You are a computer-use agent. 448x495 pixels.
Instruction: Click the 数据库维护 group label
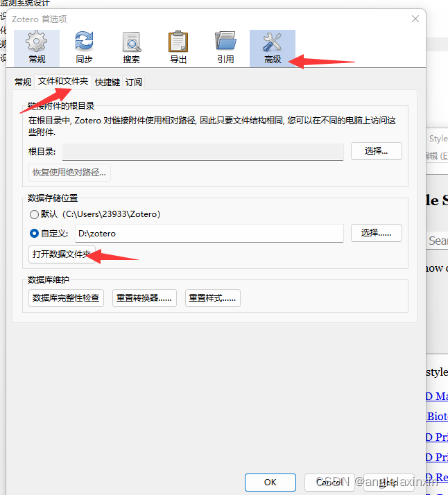tap(49, 279)
